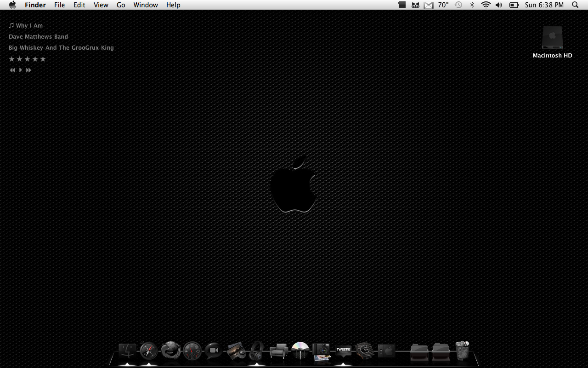The image size is (588, 368).
Task: Open the Wi-Fi status menu
Action: pyautogui.click(x=486, y=5)
